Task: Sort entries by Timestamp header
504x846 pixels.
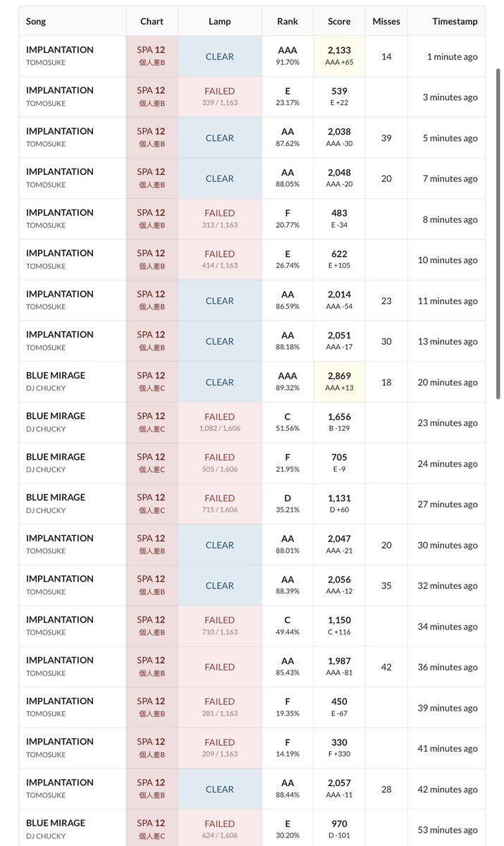Action: [x=454, y=21]
